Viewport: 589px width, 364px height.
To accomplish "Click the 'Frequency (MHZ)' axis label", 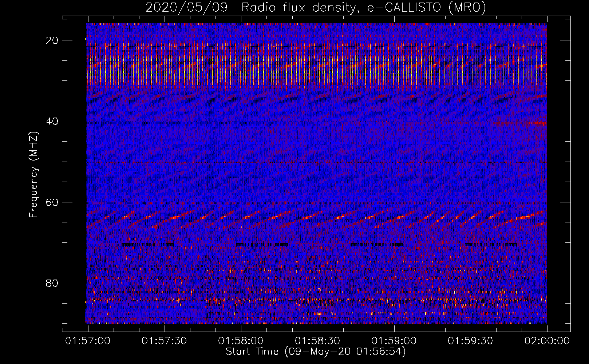I will (x=33, y=175).
